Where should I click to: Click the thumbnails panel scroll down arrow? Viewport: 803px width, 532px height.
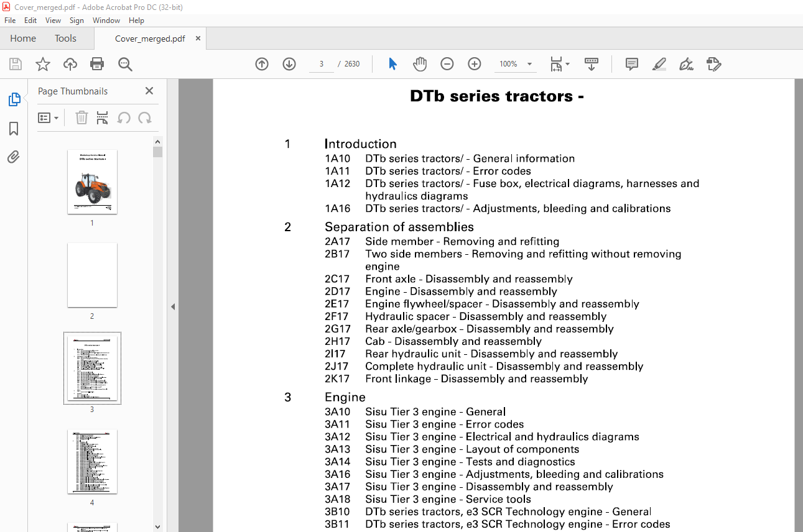click(157, 527)
